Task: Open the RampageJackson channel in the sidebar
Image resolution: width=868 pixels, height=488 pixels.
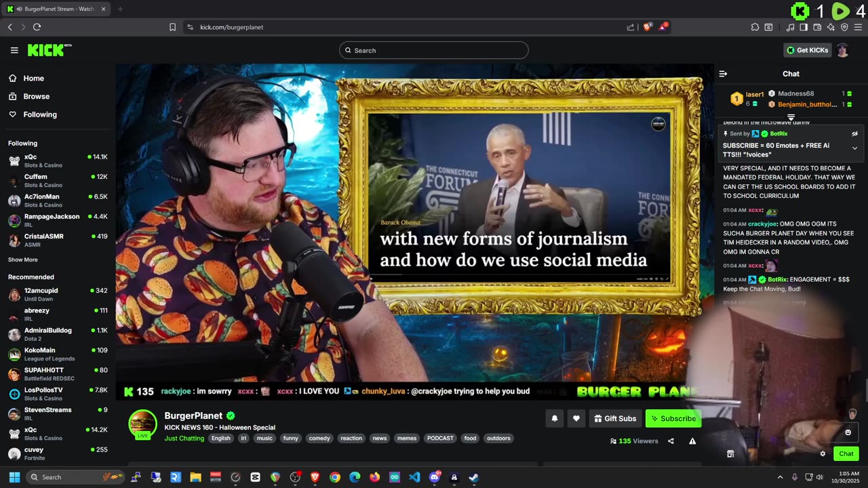Action: (58, 220)
